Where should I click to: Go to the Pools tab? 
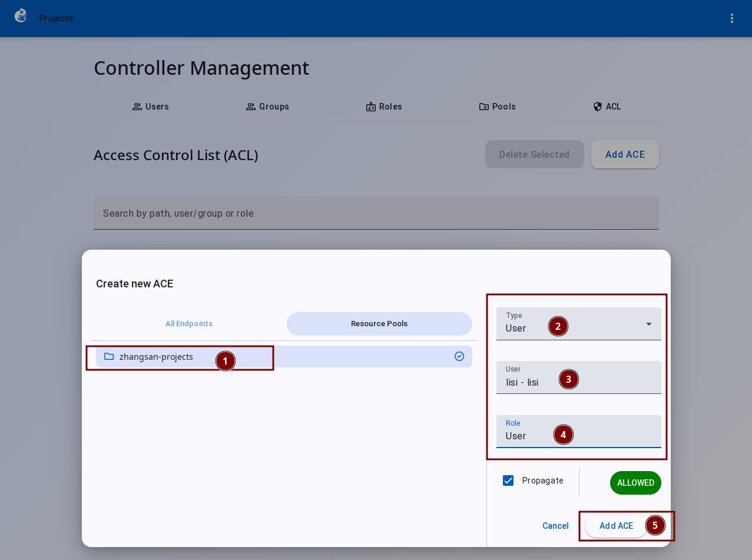[498, 107]
